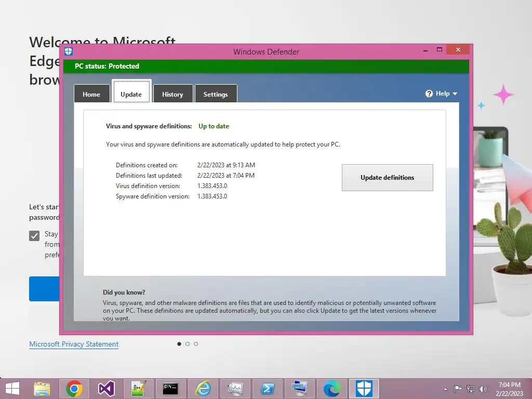Go to the Settings tab
Image resolution: width=532 pixels, height=399 pixels.
[216, 94]
